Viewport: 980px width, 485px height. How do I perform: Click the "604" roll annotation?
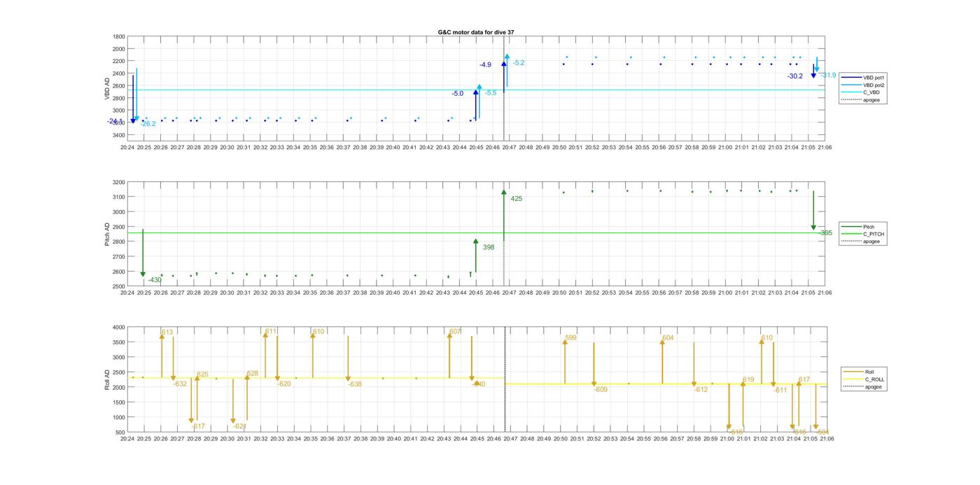pos(668,337)
